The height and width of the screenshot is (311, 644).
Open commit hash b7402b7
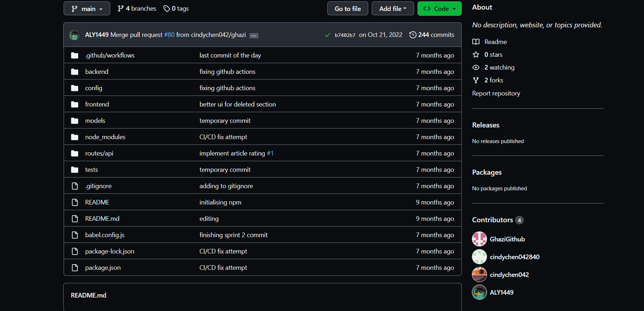point(345,35)
